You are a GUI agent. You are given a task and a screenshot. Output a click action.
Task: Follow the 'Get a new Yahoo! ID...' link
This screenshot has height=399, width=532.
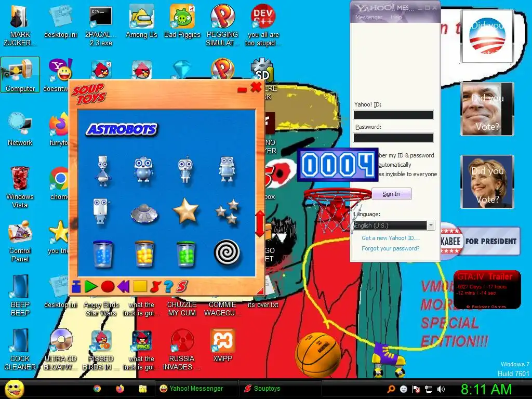point(391,238)
